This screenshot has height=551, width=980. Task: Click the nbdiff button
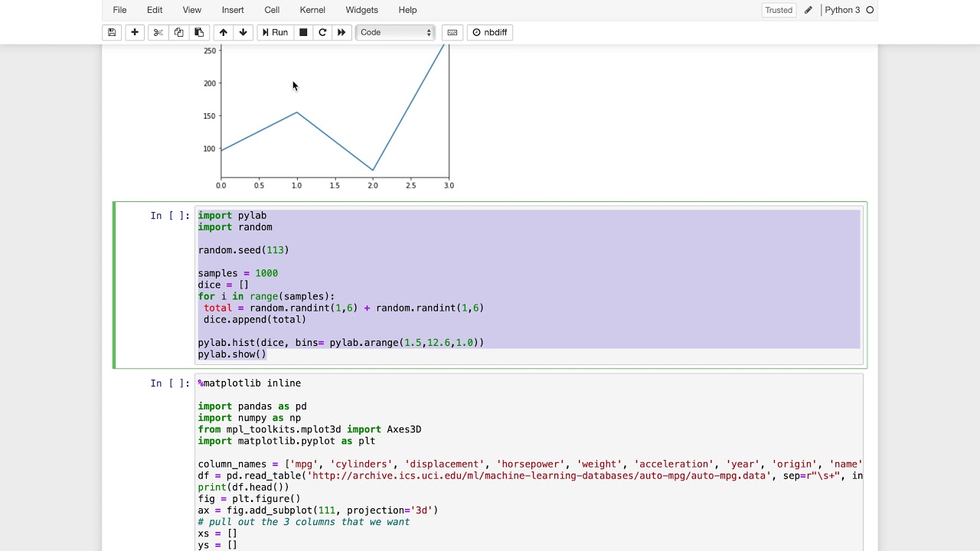coord(490,32)
